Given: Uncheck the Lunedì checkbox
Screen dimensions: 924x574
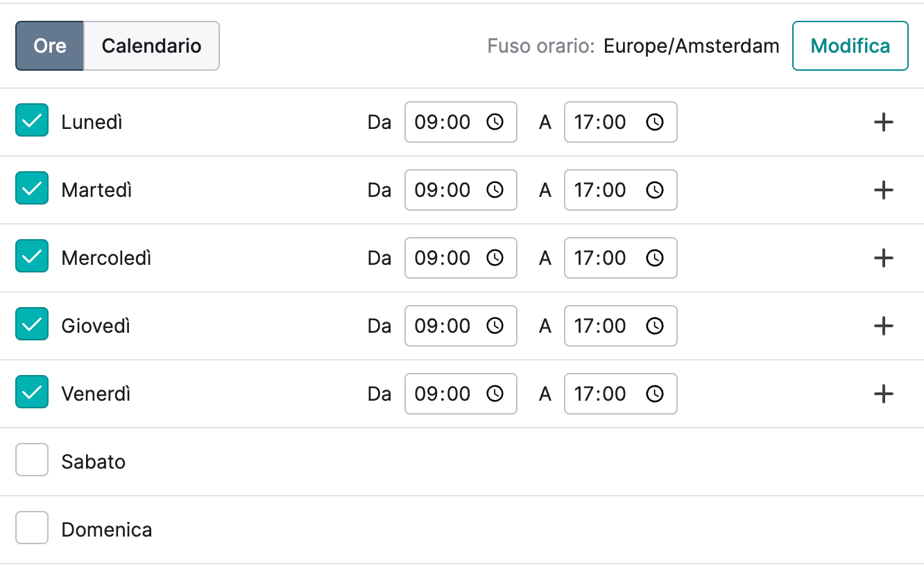Looking at the screenshot, I should [32, 120].
